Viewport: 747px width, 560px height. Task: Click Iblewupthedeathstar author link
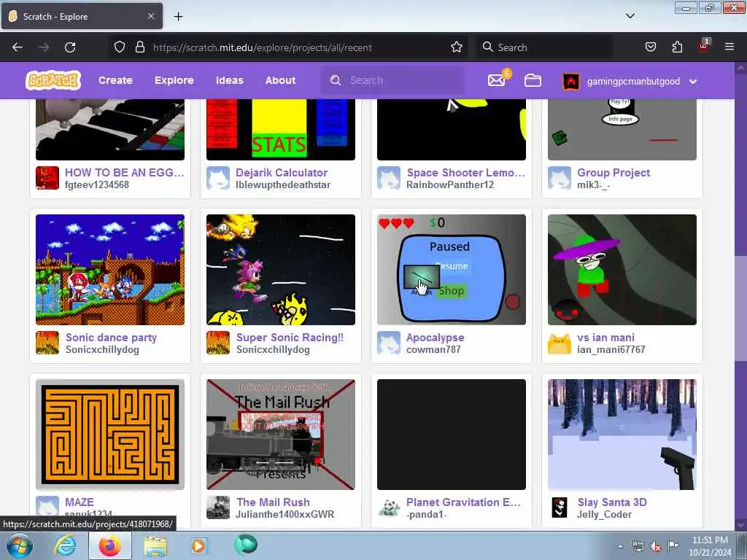(x=283, y=184)
